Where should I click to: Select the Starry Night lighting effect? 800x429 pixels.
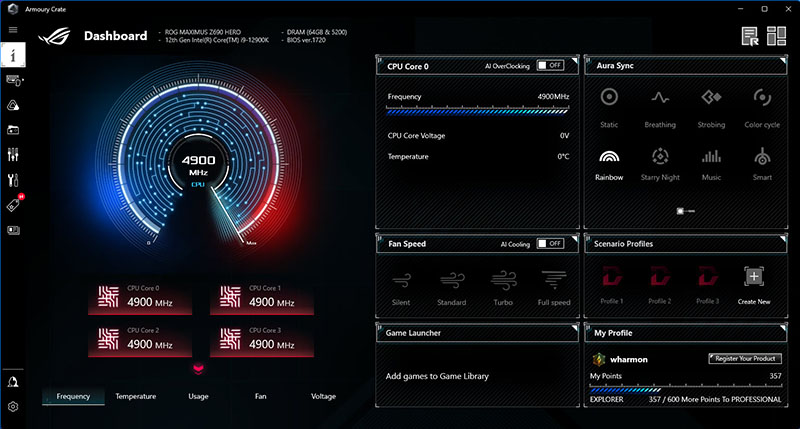pyautogui.click(x=660, y=165)
